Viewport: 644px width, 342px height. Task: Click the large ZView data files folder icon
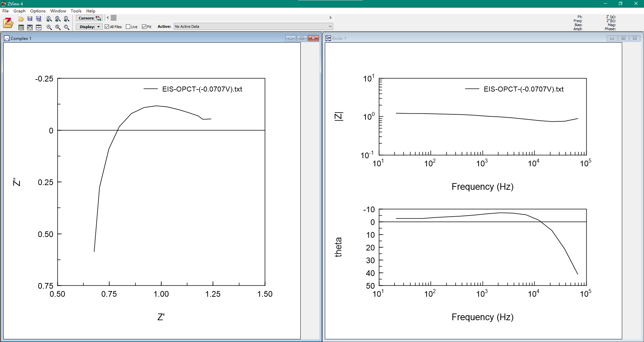(8, 23)
